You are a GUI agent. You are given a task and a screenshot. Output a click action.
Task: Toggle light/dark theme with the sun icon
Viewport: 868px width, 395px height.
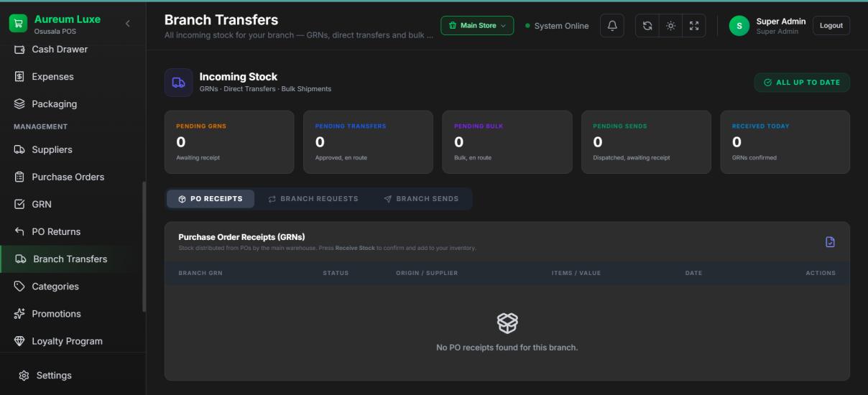[x=670, y=26]
